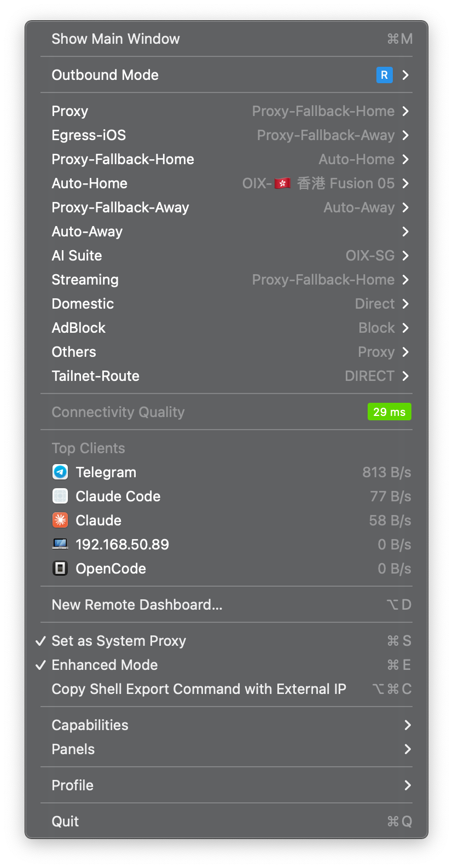Click the orange Claude app icon

(60, 520)
